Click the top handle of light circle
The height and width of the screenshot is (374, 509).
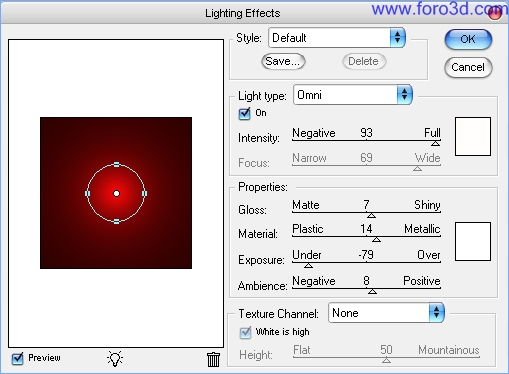click(x=116, y=164)
